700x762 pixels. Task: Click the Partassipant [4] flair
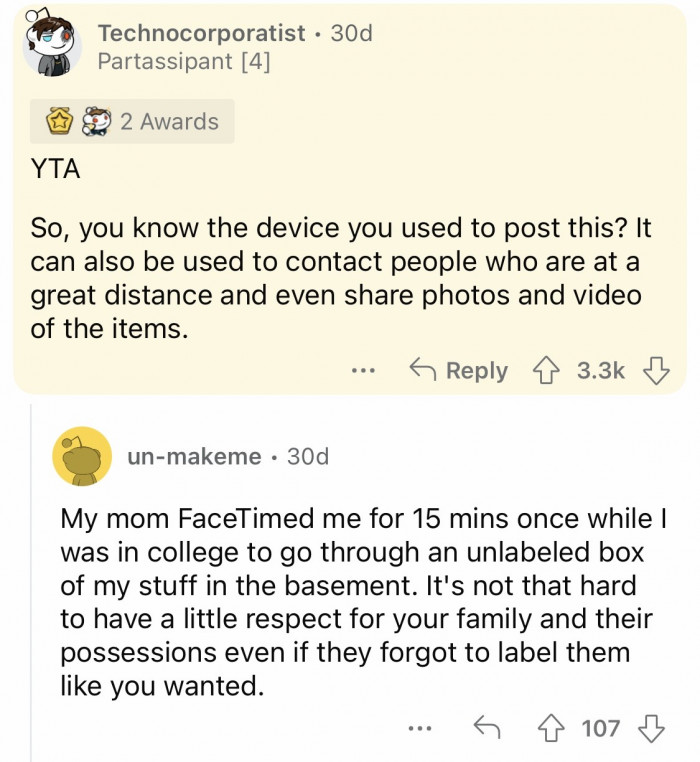coord(183,62)
